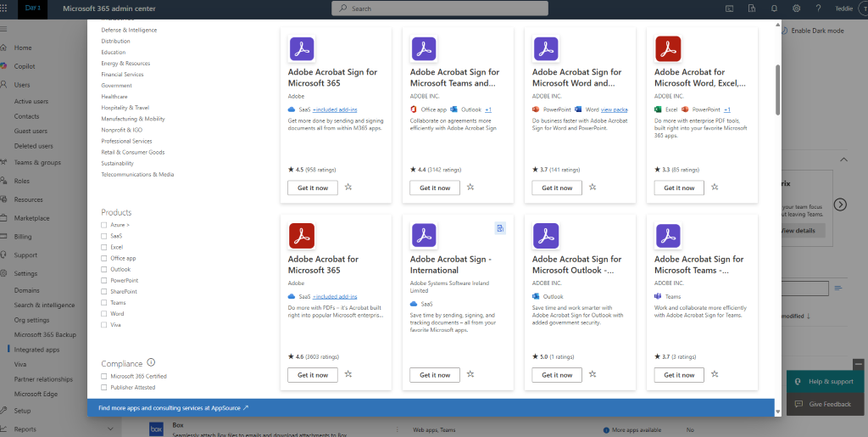Check the Publisher Attested filter
Viewport: 868px width, 437px height.
pyautogui.click(x=104, y=387)
